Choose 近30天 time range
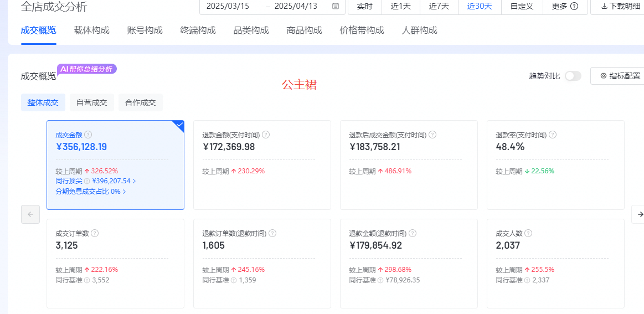 pyautogui.click(x=480, y=6)
